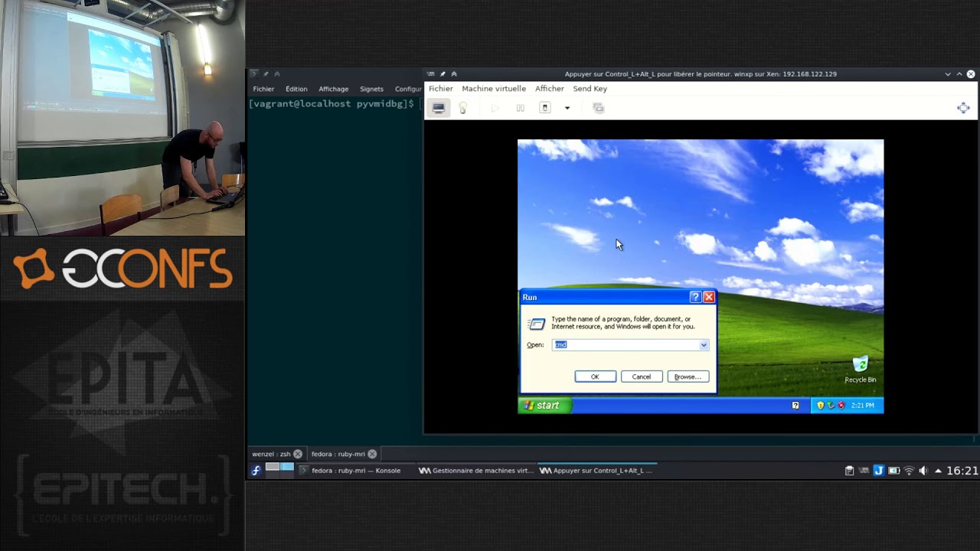Click the clipboard tray icon in panel

click(849, 471)
